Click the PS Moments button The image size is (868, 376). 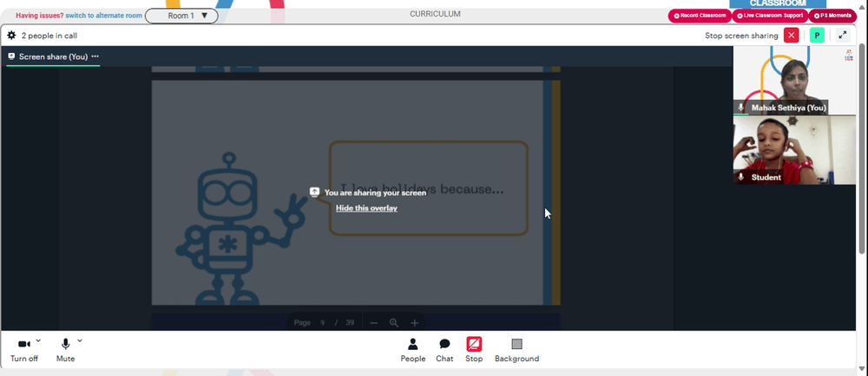(x=832, y=16)
